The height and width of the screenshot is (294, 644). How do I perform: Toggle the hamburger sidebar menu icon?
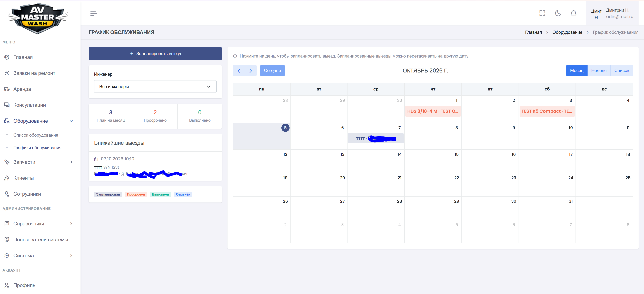[x=94, y=13]
